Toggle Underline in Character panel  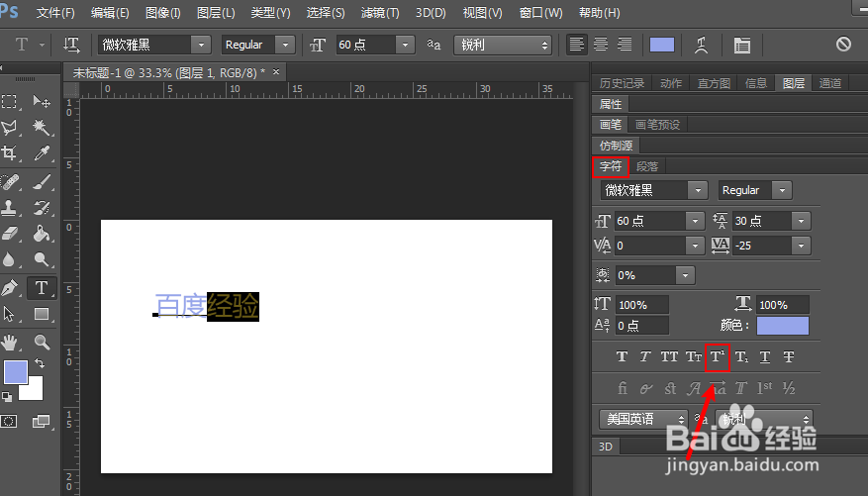pyautogui.click(x=765, y=357)
